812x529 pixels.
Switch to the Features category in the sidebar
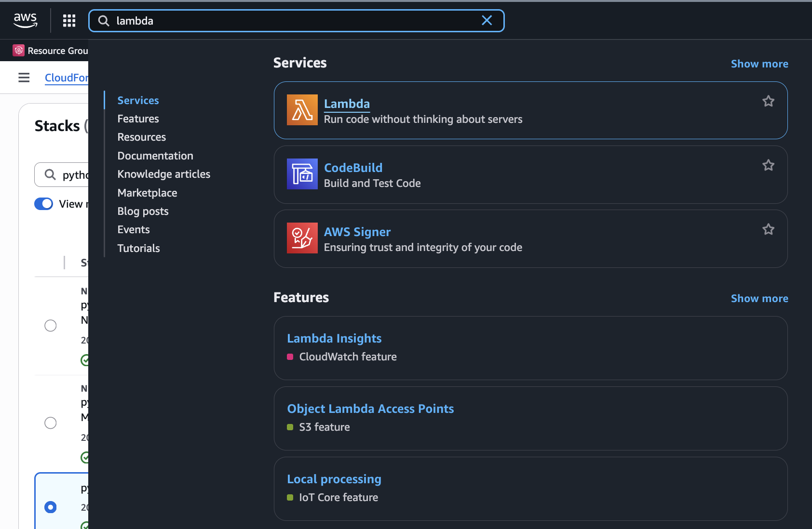pyautogui.click(x=138, y=119)
